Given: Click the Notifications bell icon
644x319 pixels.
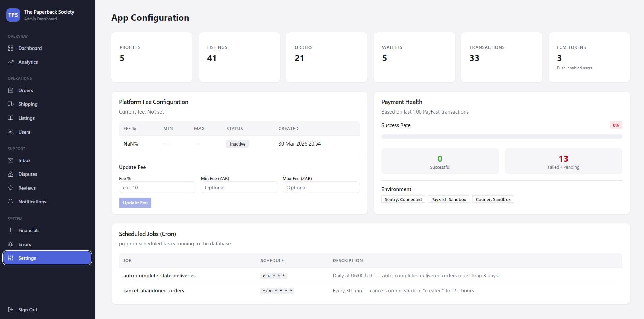Looking at the screenshot, I should point(11,202).
